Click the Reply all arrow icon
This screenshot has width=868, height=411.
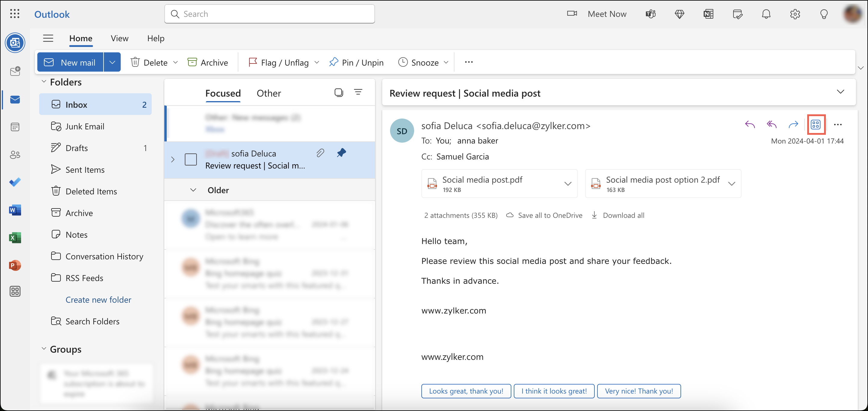coord(772,125)
